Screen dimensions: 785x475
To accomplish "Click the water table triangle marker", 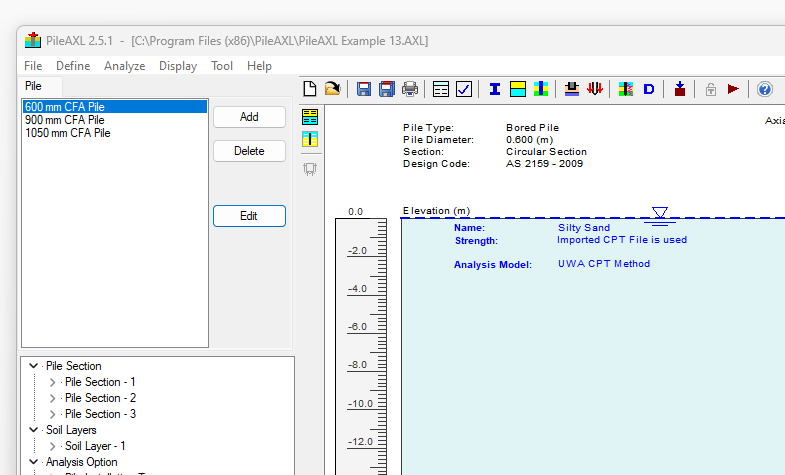I will pos(660,215).
